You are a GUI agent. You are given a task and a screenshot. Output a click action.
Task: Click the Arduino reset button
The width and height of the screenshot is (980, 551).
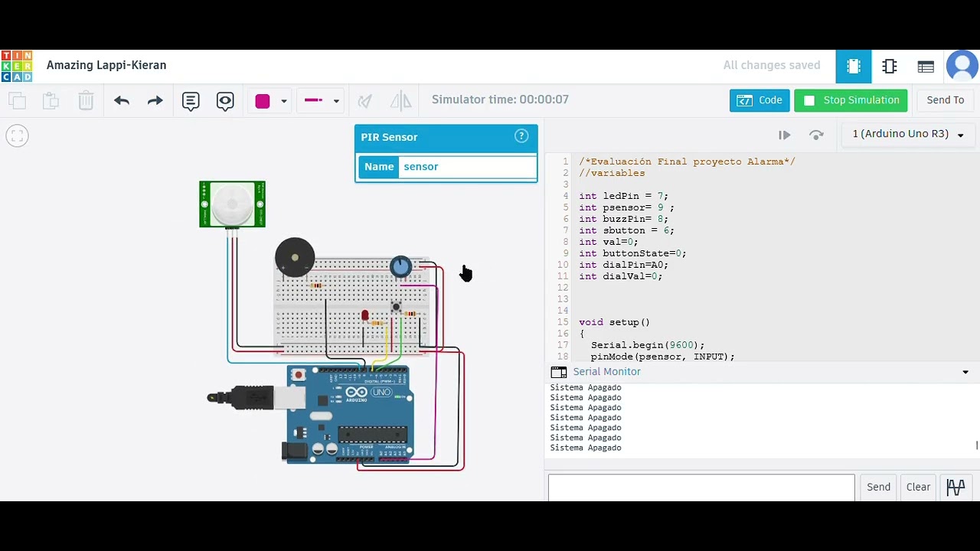(299, 376)
